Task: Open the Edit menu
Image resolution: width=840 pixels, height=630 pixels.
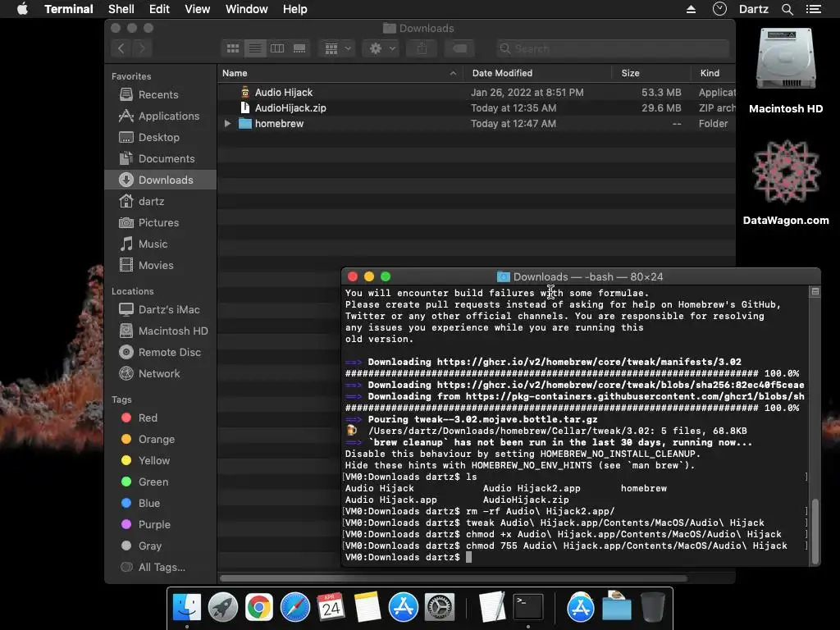Action: (x=159, y=9)
